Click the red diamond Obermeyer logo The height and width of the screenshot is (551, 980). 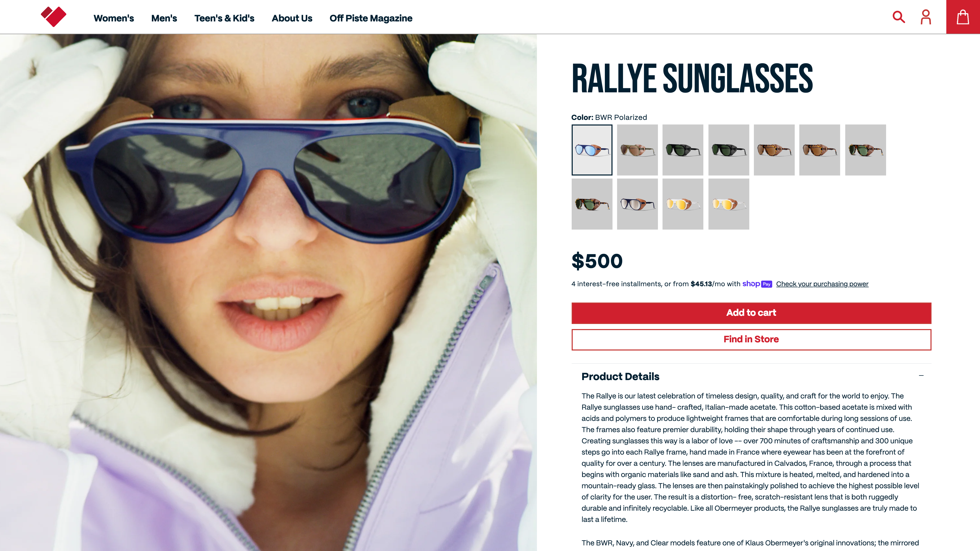pyautogui.click(x=53, y=17)
